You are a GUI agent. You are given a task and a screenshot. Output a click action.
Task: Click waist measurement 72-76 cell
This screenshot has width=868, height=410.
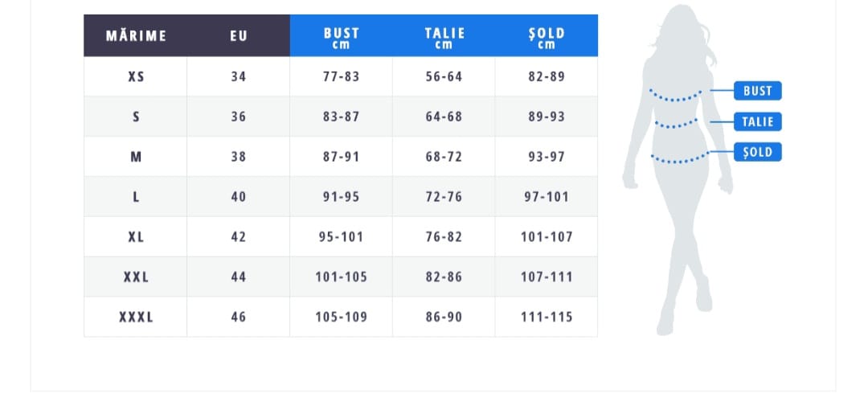(x=444, y=197)
